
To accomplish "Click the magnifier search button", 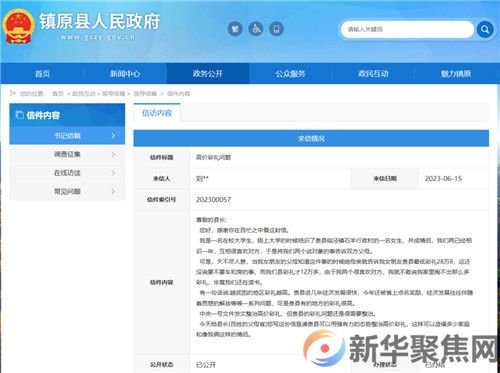I will [x=485, y=30].
